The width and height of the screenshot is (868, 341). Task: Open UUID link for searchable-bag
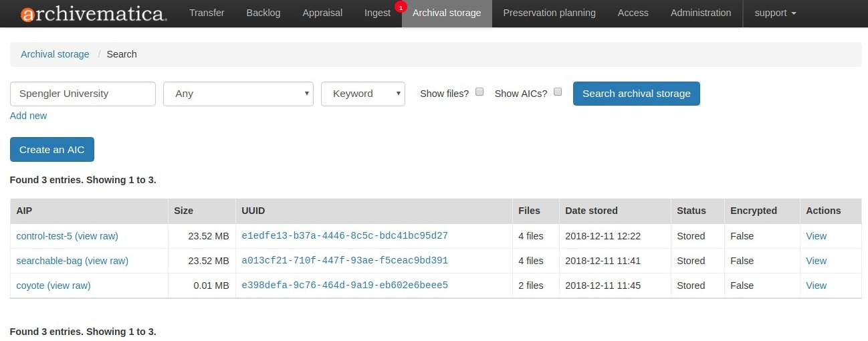(344, 261)
